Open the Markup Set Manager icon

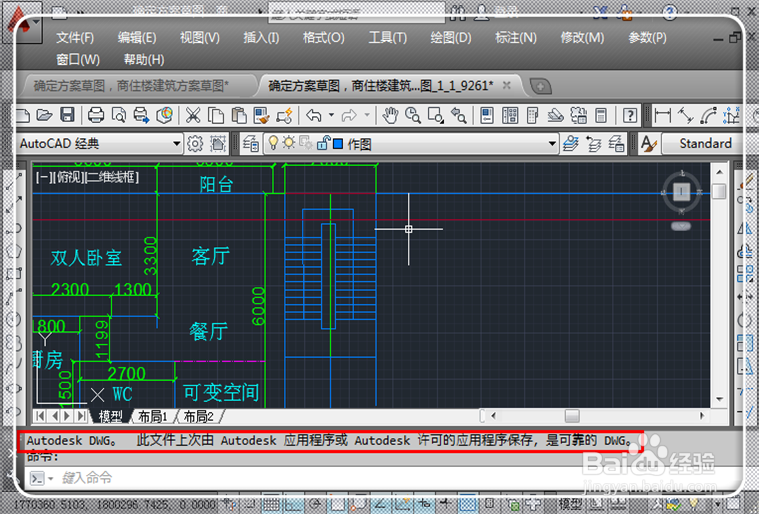pos(578,115)
